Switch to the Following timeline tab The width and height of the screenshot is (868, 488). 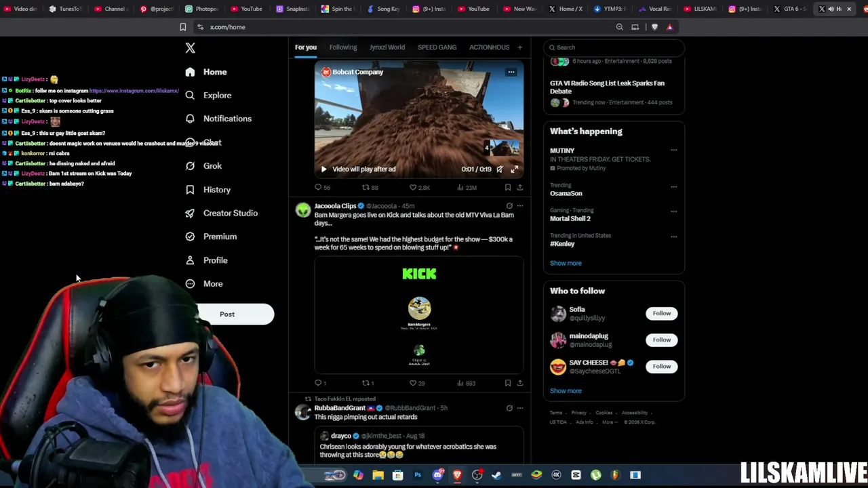click(343, 47)
